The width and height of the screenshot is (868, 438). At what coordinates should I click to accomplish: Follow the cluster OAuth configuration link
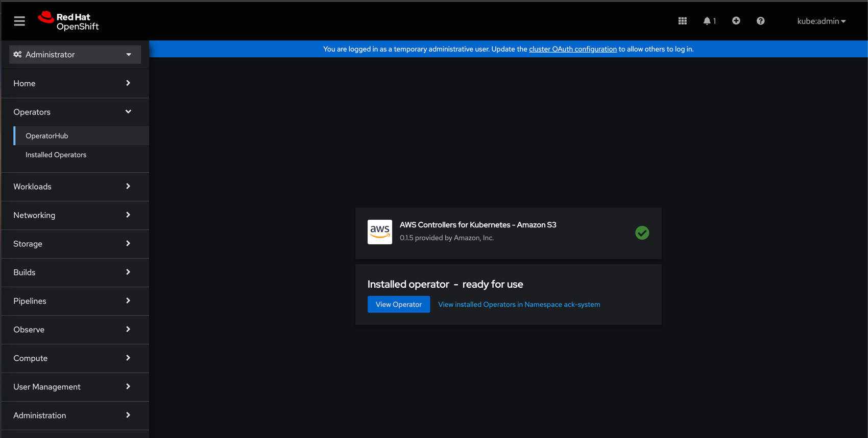(572, 49)
